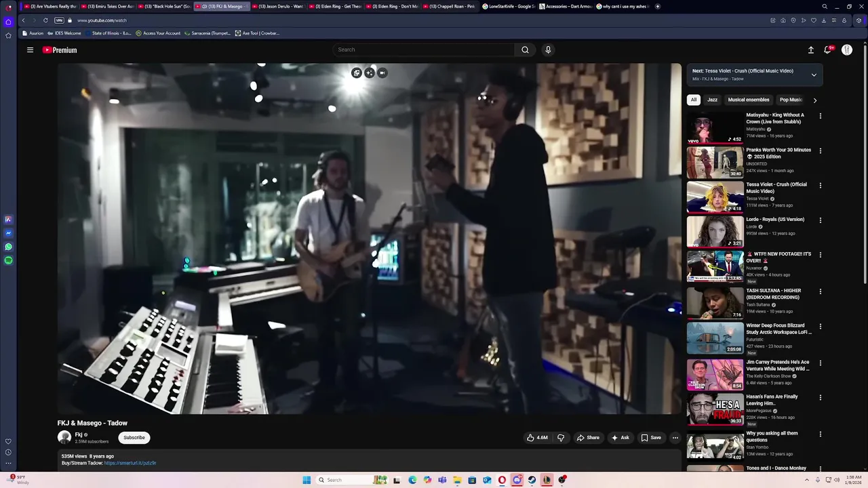Switch to LoneStarKnife Google Search tab

click(x=508, y=6)
